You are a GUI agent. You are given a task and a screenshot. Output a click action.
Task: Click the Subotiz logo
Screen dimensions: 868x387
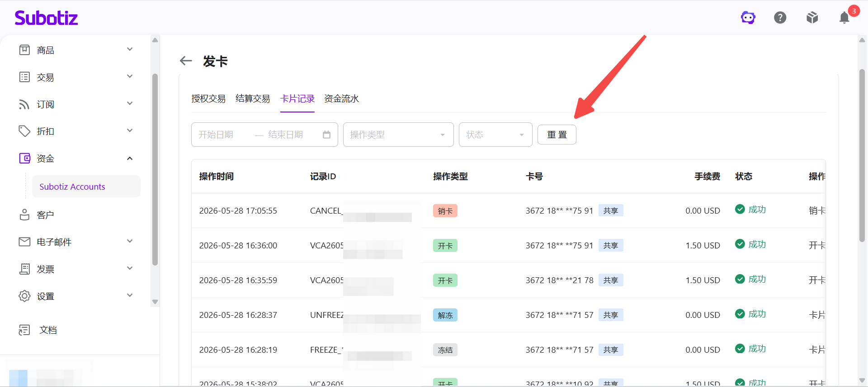(46, 18)
